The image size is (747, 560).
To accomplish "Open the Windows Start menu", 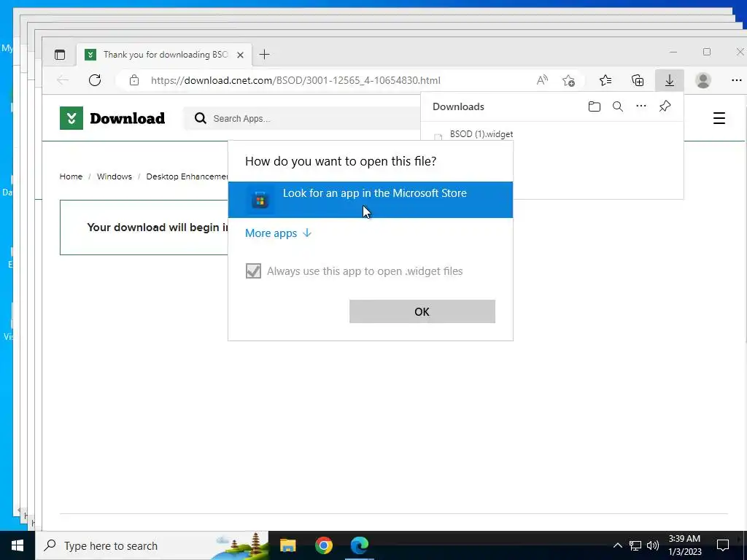I will pyautogui.click(x=18, y=545).
